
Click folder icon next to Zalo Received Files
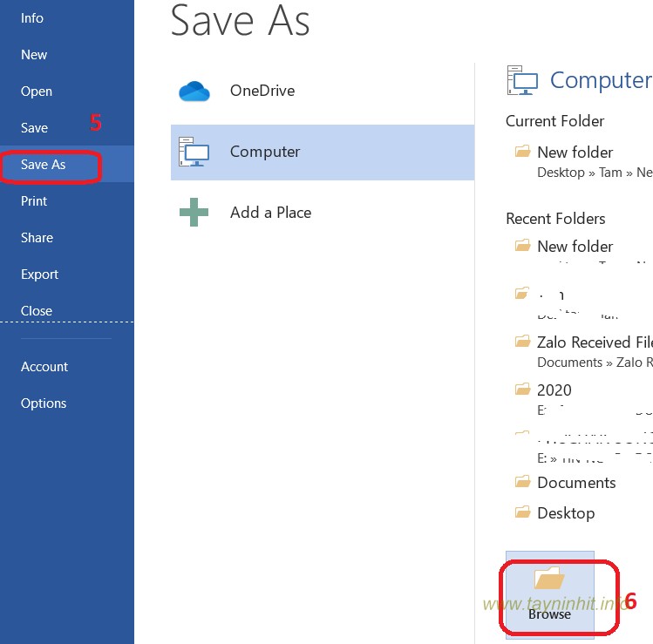523,342
